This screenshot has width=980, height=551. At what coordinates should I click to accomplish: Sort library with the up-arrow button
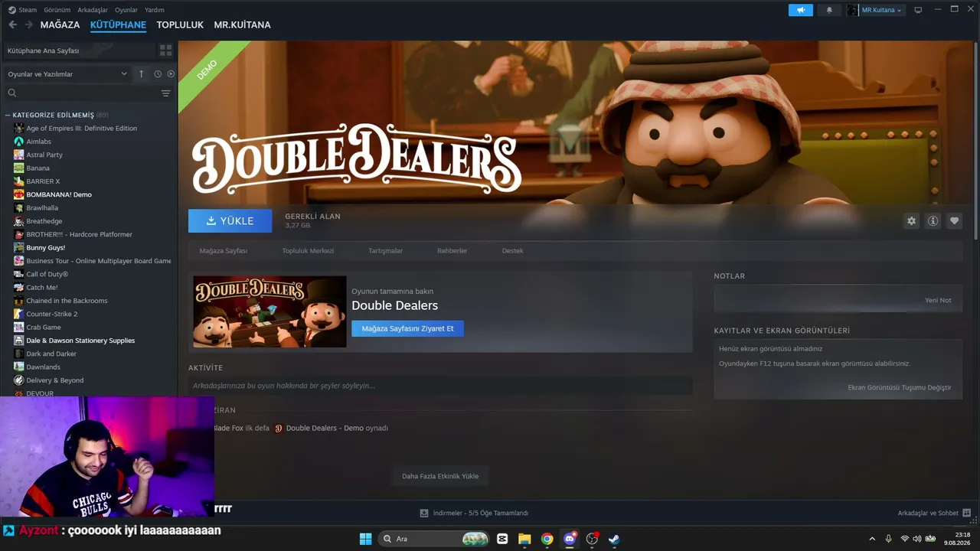point(141,73)
